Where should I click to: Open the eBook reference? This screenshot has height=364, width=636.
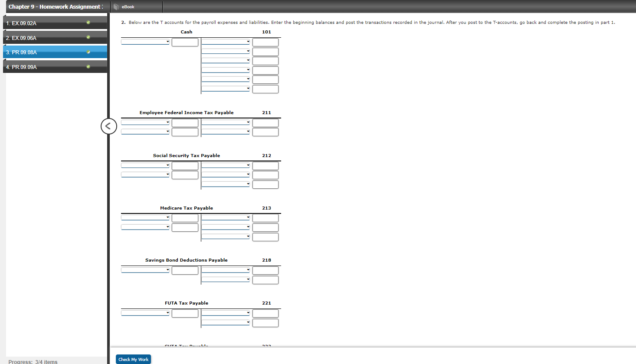[124, 7]
